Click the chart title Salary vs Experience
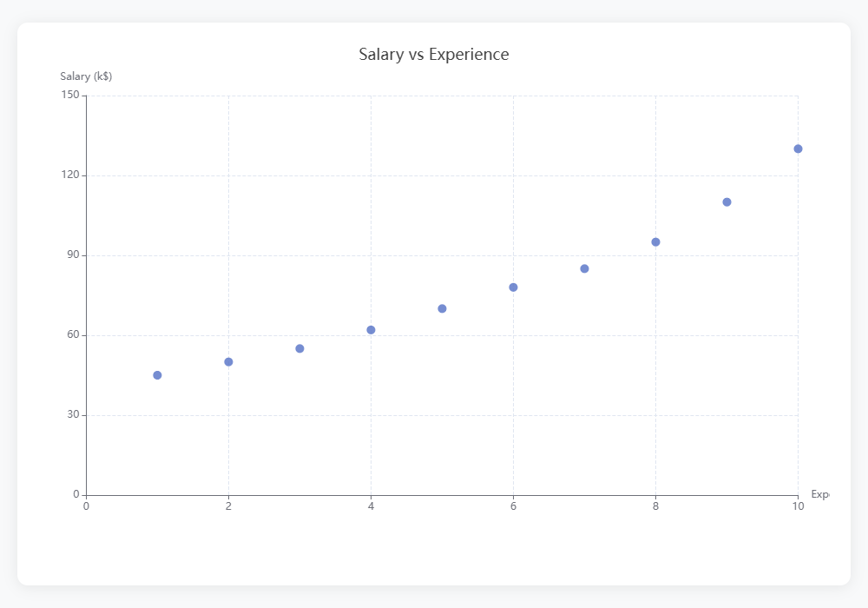This screenshot has width=868, height=608. [x=433, y=54]
